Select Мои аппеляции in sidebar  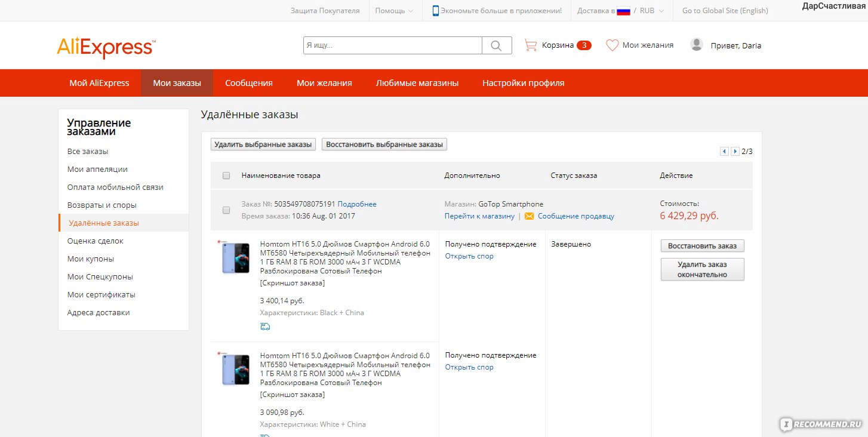click(97, 170)
